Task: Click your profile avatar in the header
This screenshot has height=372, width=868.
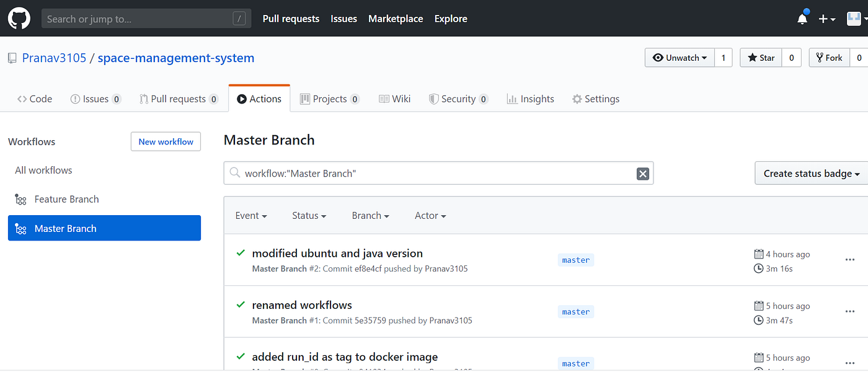Action: [x=854, y=18]
